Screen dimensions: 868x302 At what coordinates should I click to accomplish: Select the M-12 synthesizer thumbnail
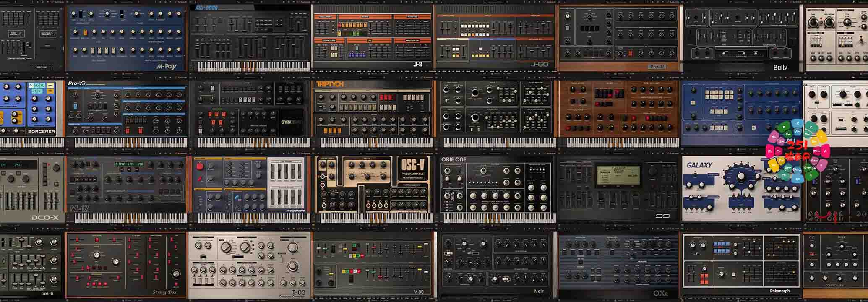click(126, 190)
